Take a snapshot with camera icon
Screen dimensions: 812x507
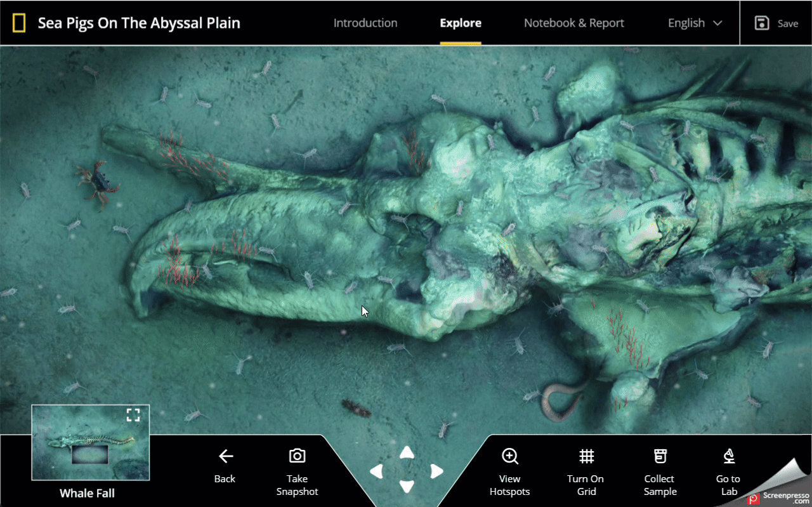(297, 456)
